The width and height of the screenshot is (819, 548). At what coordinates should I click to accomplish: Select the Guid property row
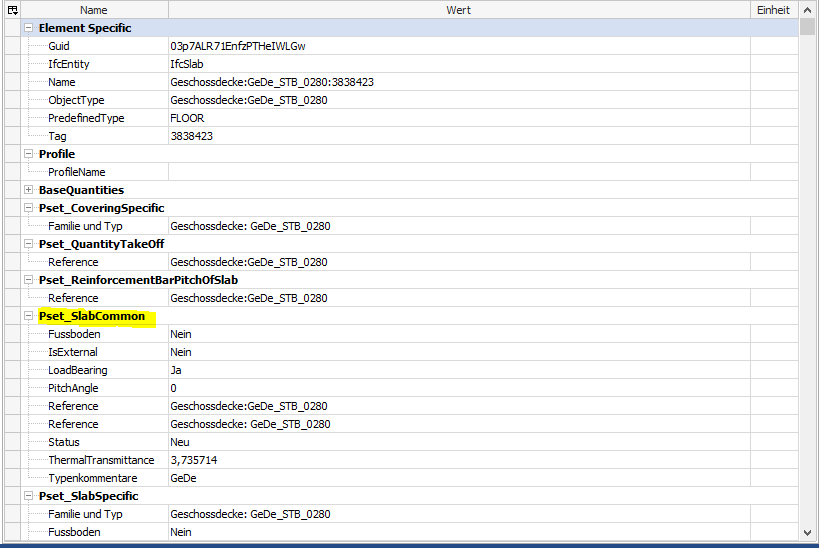[x=410, y=46]
